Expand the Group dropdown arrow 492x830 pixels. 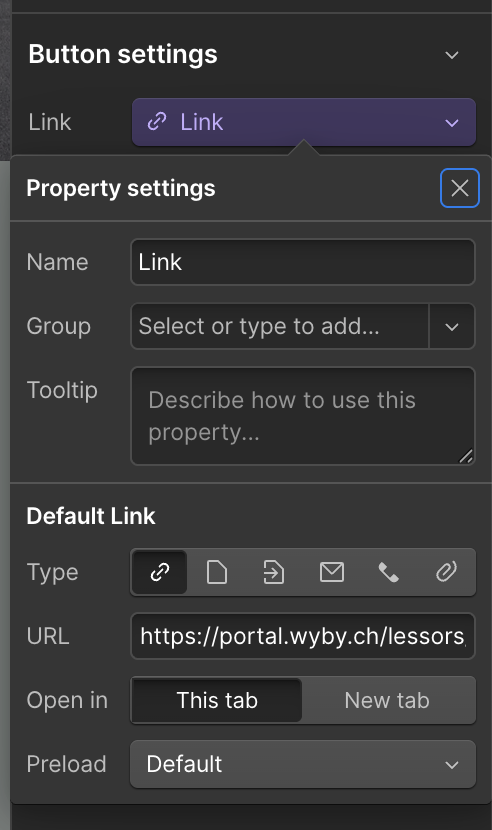(x=452, y=326)
